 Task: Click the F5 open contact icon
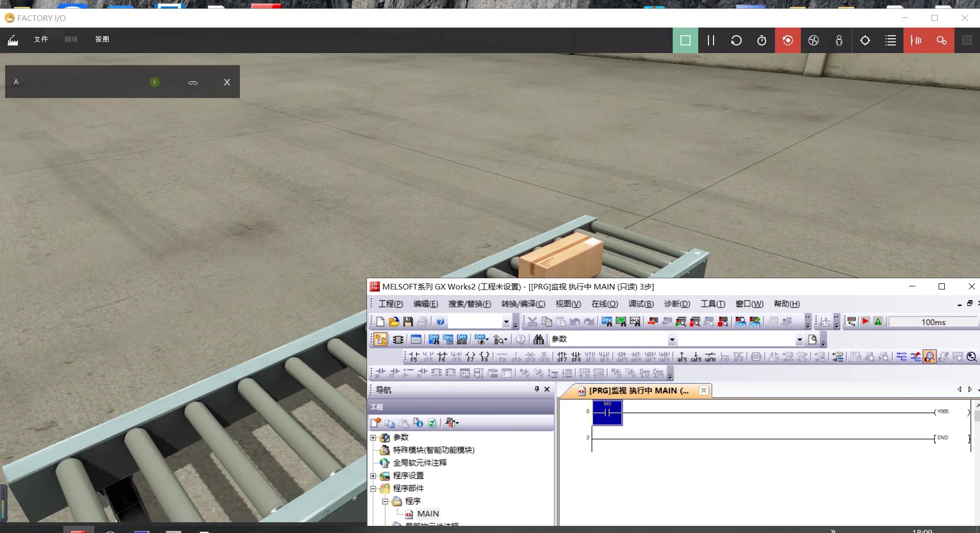pos(414,356)
